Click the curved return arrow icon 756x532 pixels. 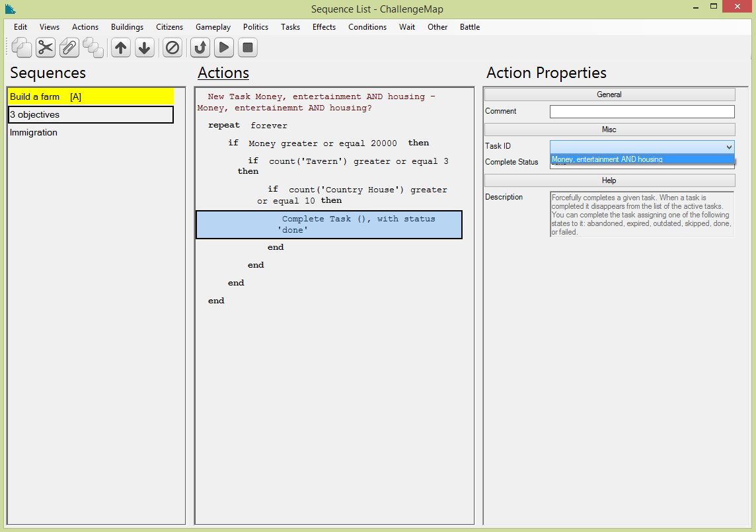200,48
